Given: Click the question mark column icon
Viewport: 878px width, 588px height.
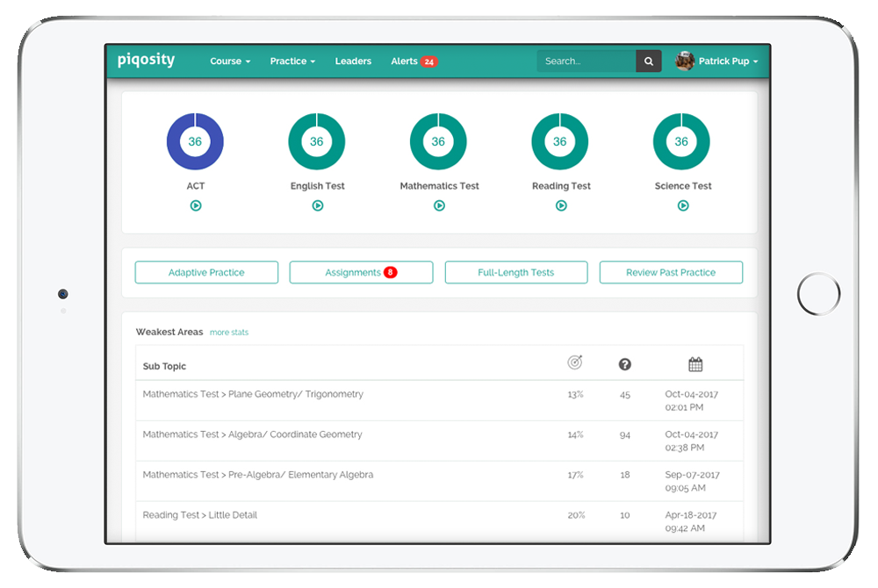Looking at the screenshot, I should pyautogui.click(x=625, y=364).
